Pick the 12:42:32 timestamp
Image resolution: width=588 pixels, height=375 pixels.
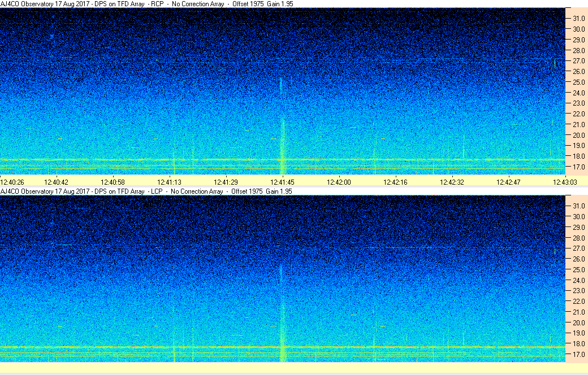coord(452,182)
